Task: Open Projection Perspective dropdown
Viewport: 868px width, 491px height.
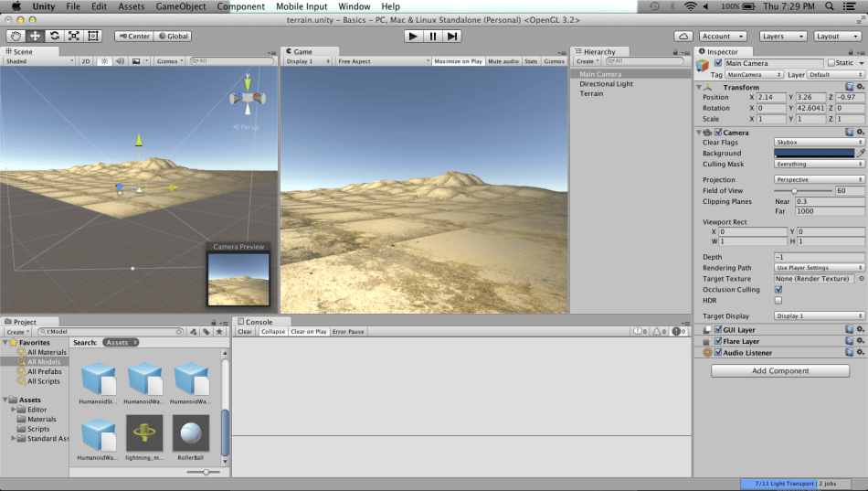Action: pos(819,179)
